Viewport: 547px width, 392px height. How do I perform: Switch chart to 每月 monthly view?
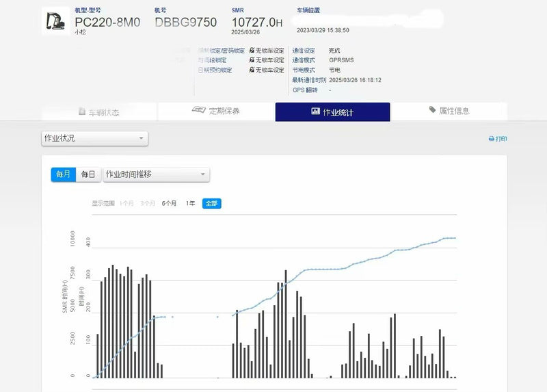click(x=64, y=174)
